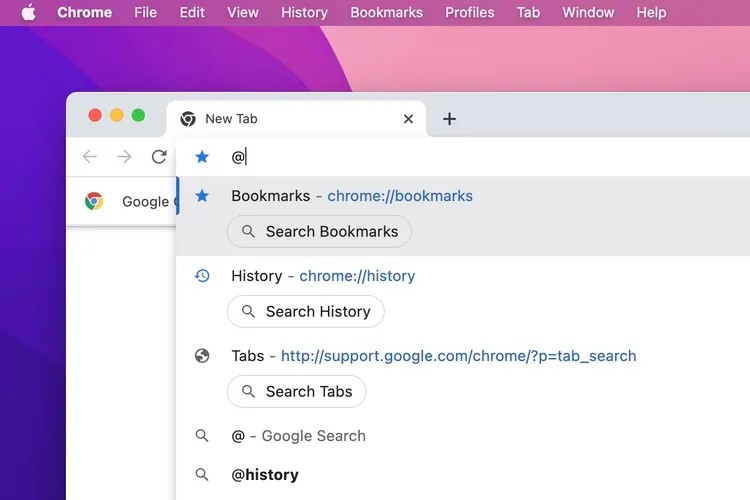This screenshot has height=500, width=750.
Task: Click the blue star icon in the address bar
Action: pos(202,156)
